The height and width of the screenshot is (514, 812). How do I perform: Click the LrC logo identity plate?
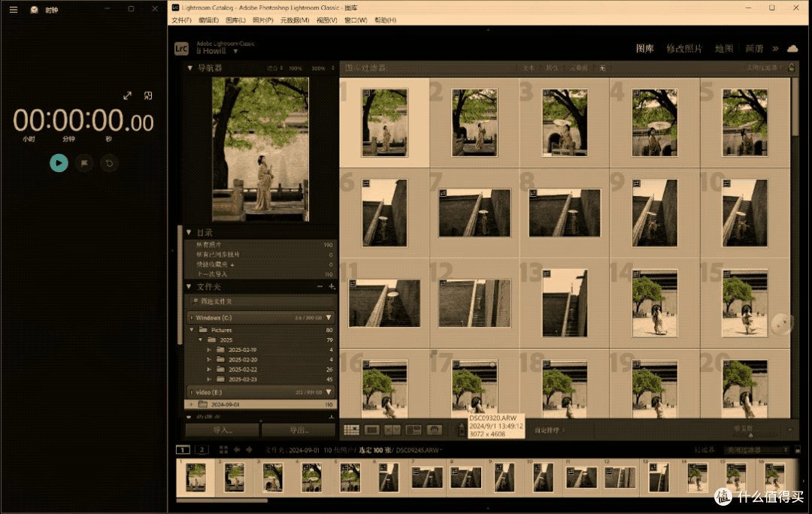coord(181,49)
